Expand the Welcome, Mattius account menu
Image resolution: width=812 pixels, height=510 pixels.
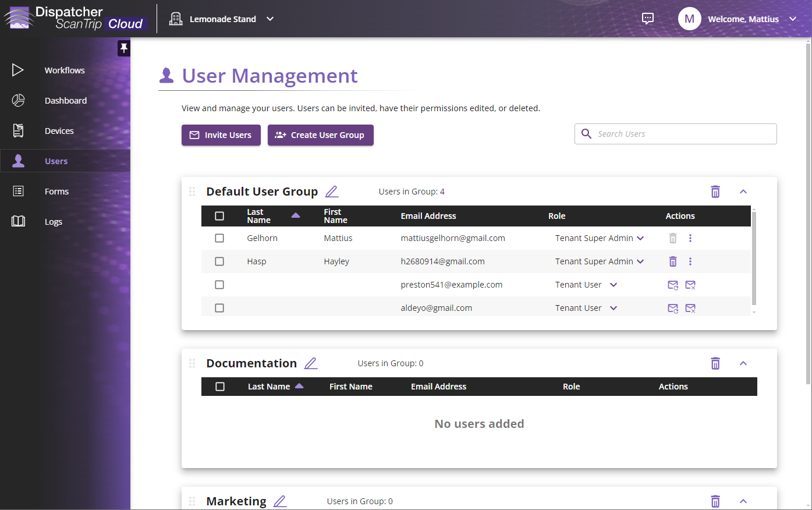tap(793, 19)
